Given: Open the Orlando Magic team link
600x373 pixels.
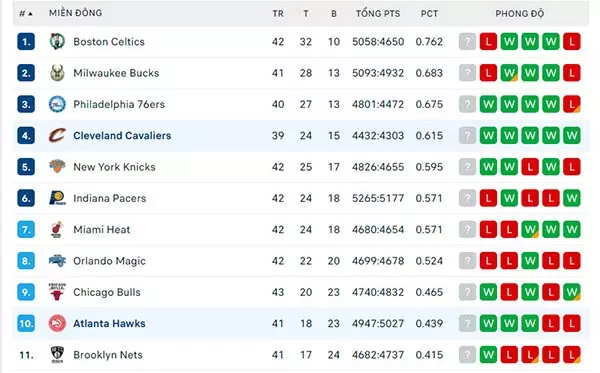Looking at the screenshot, I should click(x=109, y=261).
